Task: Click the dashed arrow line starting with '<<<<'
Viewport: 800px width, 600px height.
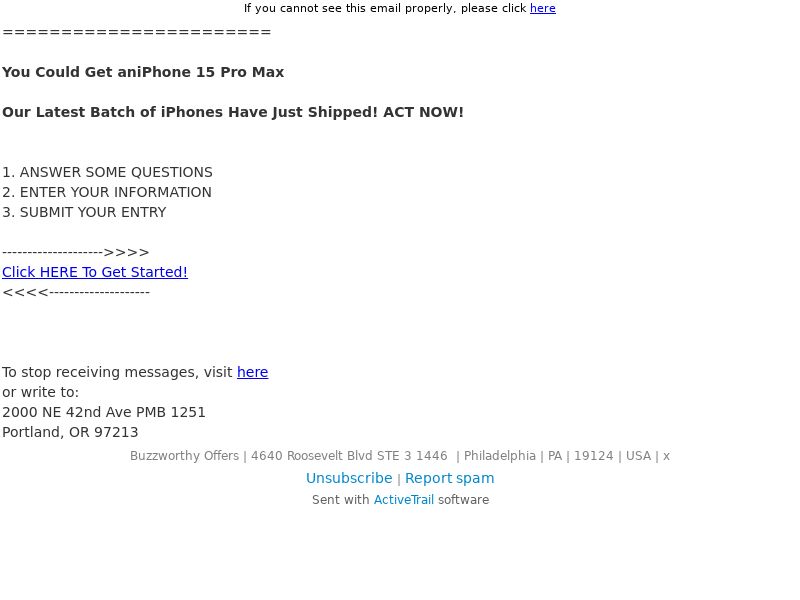Action: 76,292
